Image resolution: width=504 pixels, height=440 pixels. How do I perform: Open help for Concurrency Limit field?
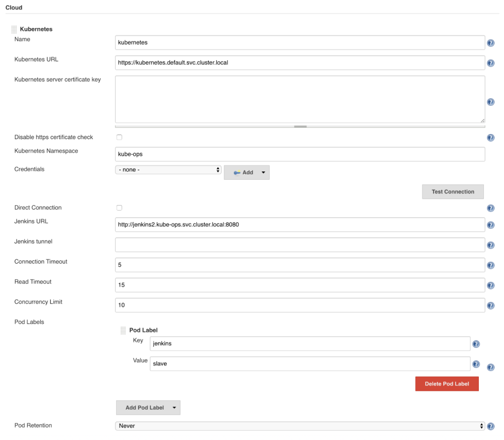click(490, 306)
